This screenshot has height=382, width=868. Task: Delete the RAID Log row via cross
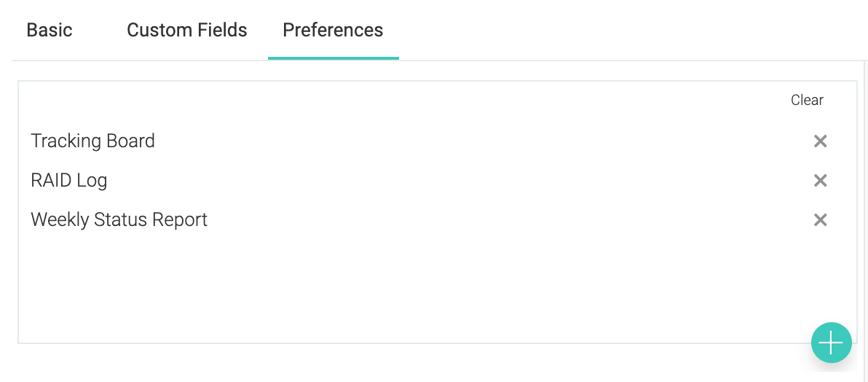click(x=820, y=181)
